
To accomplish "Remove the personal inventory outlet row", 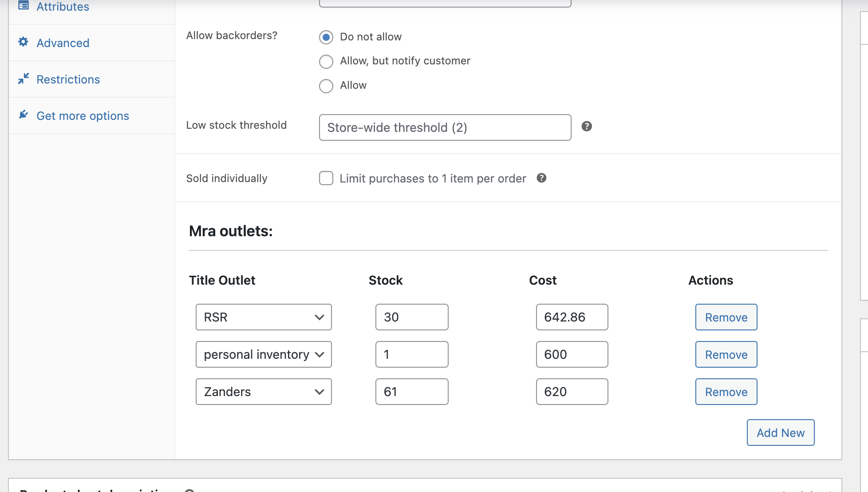I will (x=726, y=354).
